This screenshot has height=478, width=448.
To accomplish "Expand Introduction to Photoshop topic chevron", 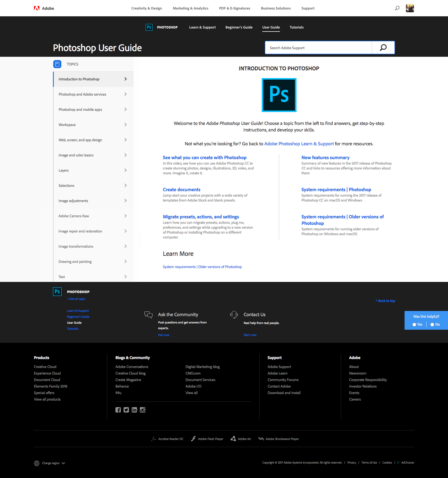I will [x=125, y=79].
